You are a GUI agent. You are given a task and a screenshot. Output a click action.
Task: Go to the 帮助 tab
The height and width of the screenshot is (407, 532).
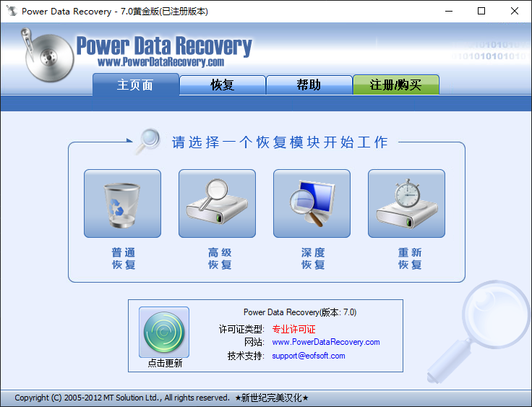[309, 85]
